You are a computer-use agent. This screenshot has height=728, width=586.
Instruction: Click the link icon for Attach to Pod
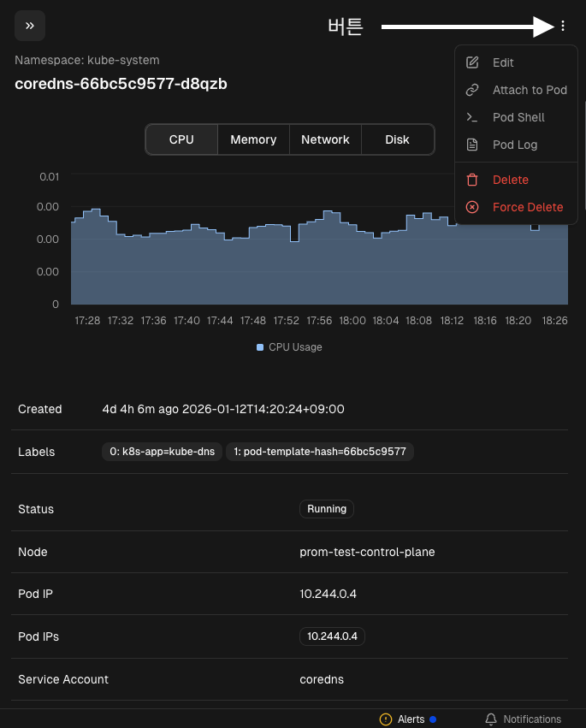tap(471, 90)
